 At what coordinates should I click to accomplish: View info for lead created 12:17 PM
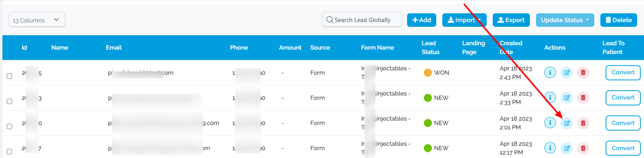[550, 148]
